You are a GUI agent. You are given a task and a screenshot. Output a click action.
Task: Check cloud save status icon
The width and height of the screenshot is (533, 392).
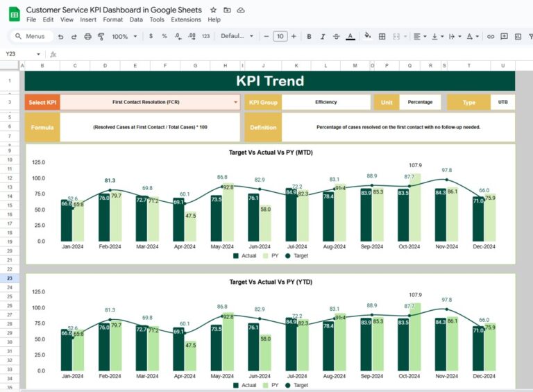pos(241,10)
